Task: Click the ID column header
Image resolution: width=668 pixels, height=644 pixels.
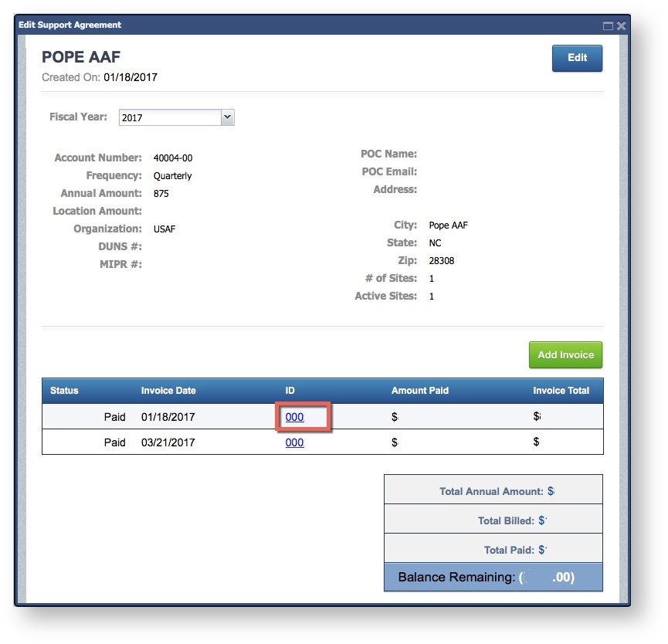Action: (x=291, y=391)
